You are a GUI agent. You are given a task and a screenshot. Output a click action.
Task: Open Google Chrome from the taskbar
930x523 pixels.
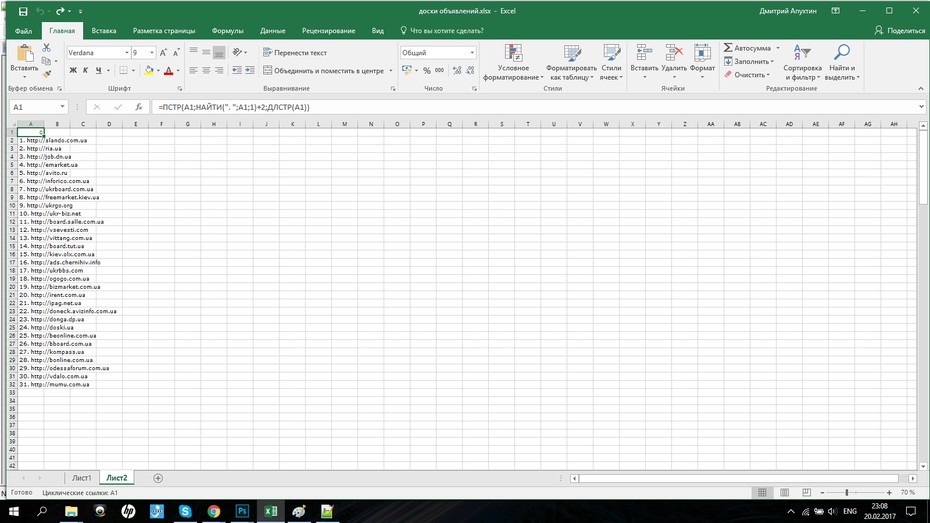214,511
